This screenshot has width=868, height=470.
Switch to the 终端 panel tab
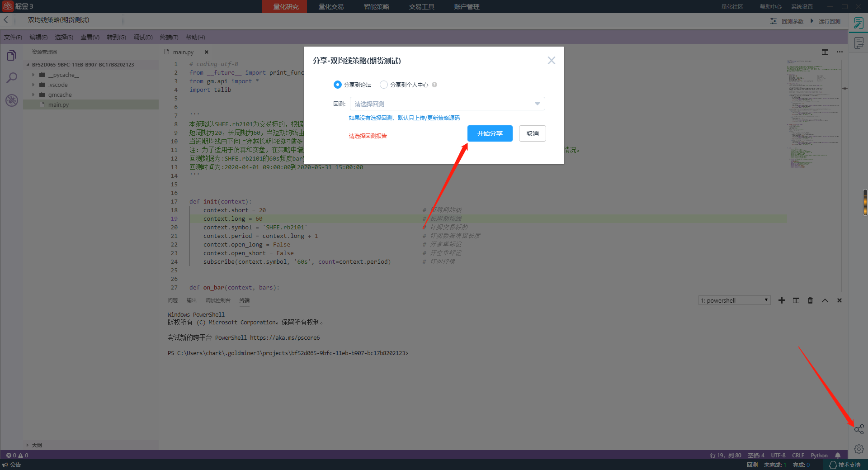245,300
